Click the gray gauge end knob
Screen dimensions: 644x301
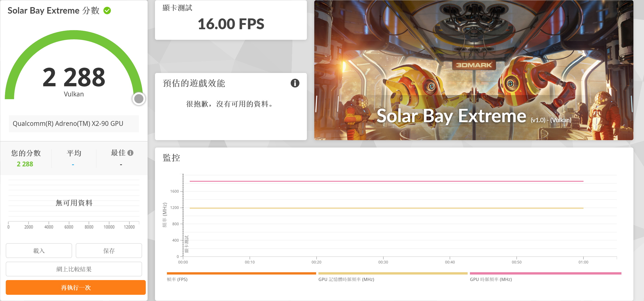coord(139,99)
